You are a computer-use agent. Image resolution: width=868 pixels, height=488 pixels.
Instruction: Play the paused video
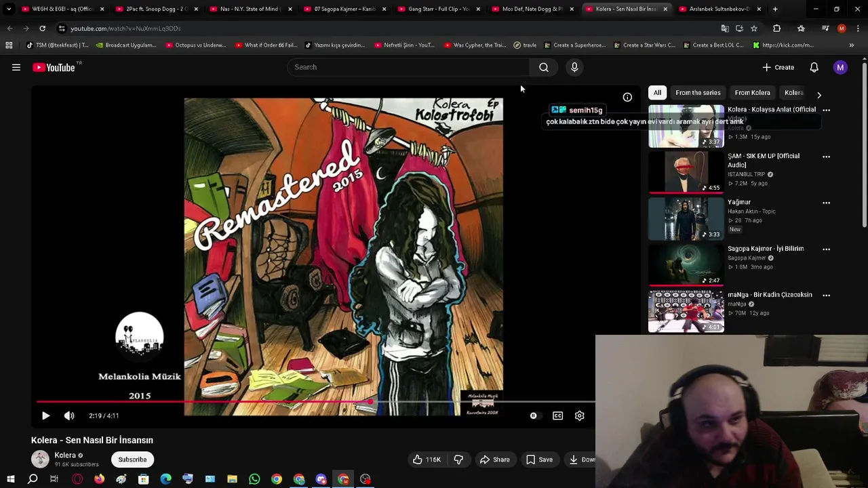pyautogui.click(x=45, y=415)
